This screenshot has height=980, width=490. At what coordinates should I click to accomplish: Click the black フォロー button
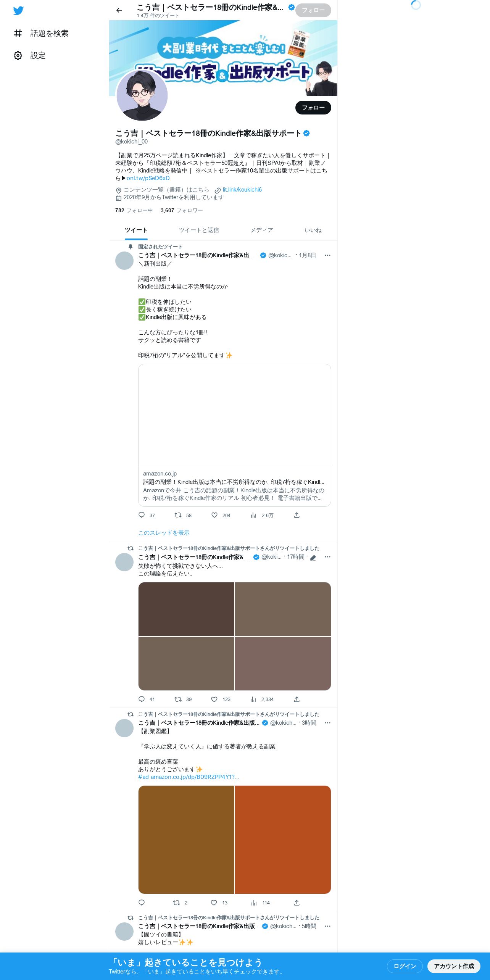click(313, 108)
